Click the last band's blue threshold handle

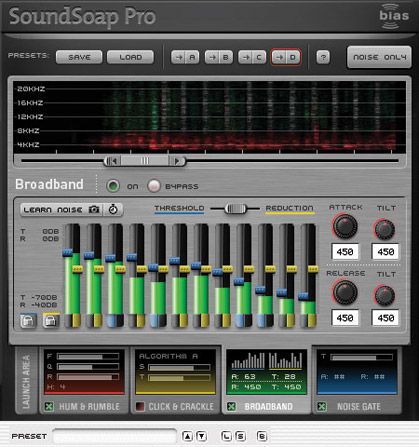pos(303,296)
